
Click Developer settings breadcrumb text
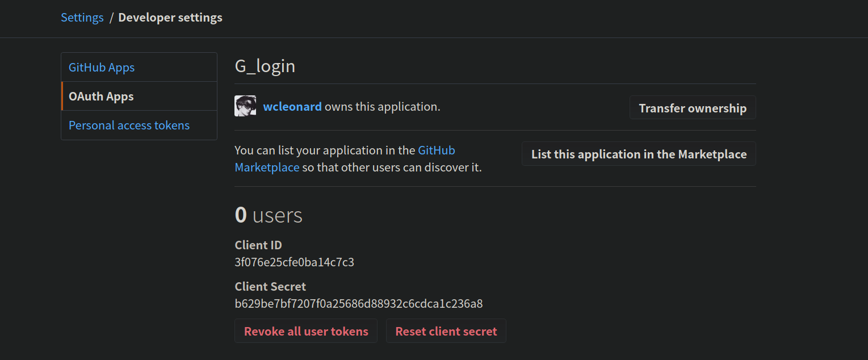point(170,18)
